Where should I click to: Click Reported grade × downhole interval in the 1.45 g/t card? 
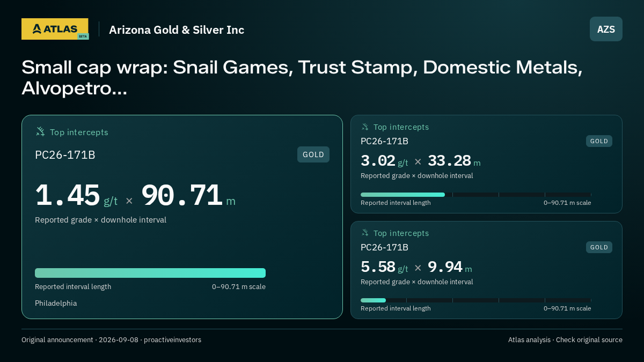point(100,220)
